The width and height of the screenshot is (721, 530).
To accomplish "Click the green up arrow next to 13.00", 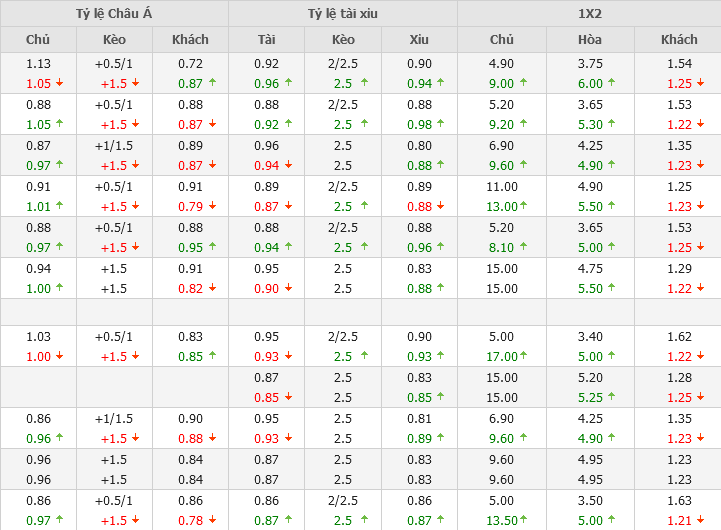I will (525, 206).
